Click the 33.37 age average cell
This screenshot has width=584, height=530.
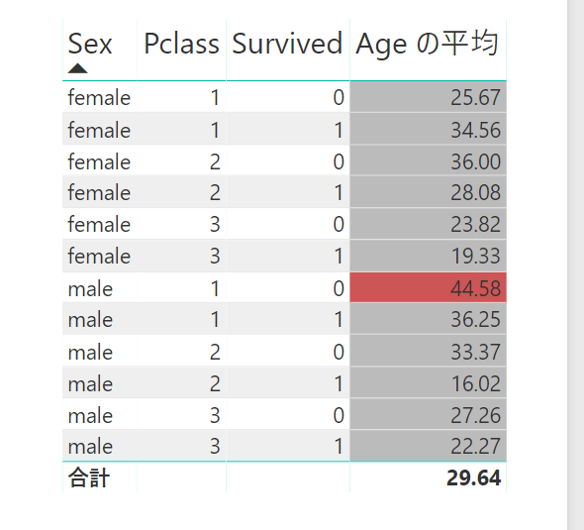428,351
